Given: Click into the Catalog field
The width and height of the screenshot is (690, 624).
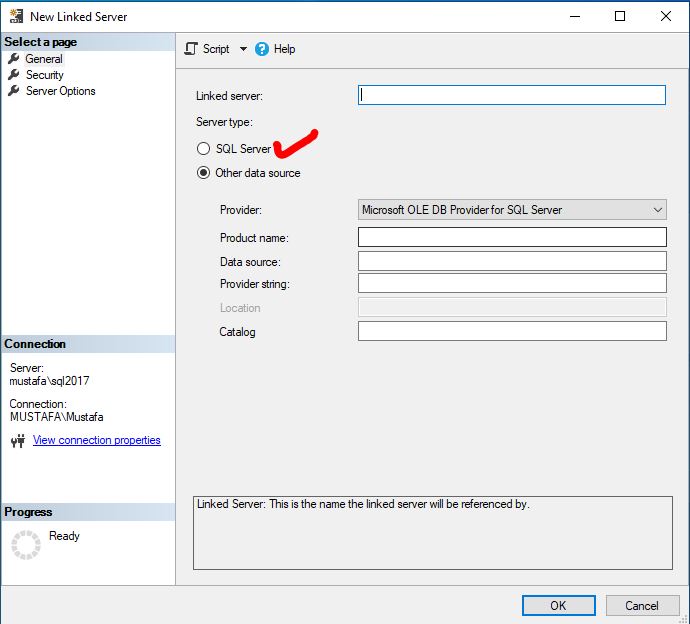Looking at the screenshot, I should (x=512, y=331).
